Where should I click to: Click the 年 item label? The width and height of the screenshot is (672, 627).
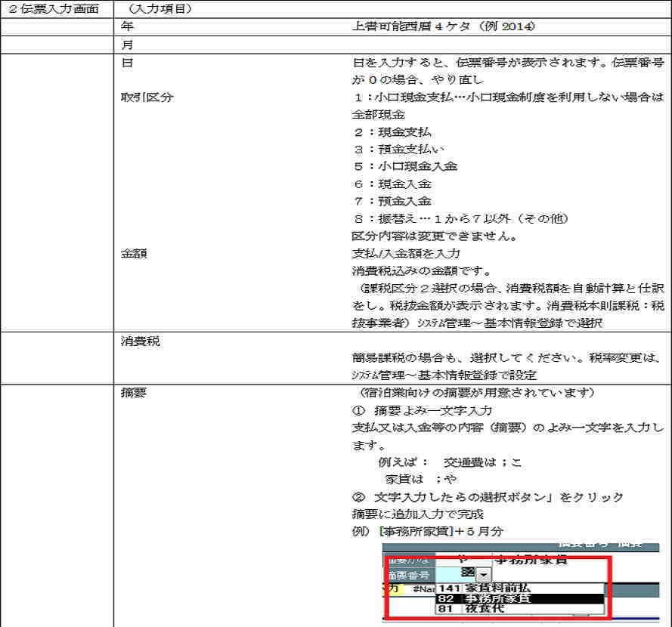[127, 26]
